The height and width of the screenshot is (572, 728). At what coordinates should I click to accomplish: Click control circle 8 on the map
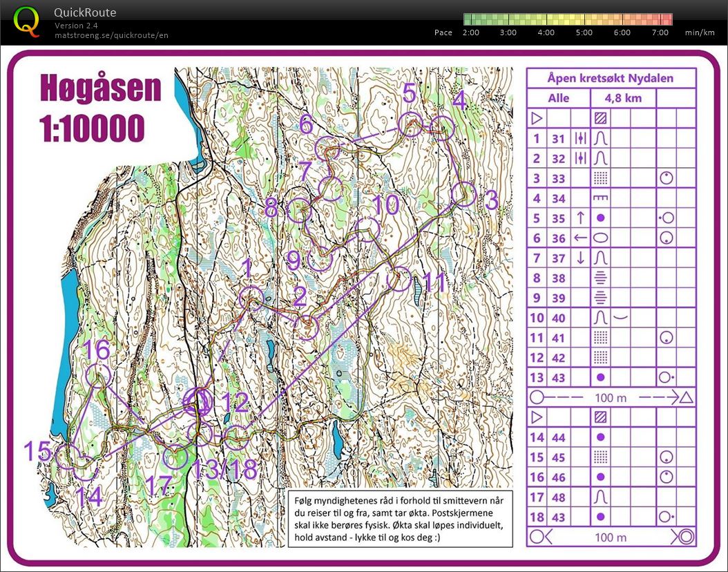pyautogui.click(x=298, y=210)
